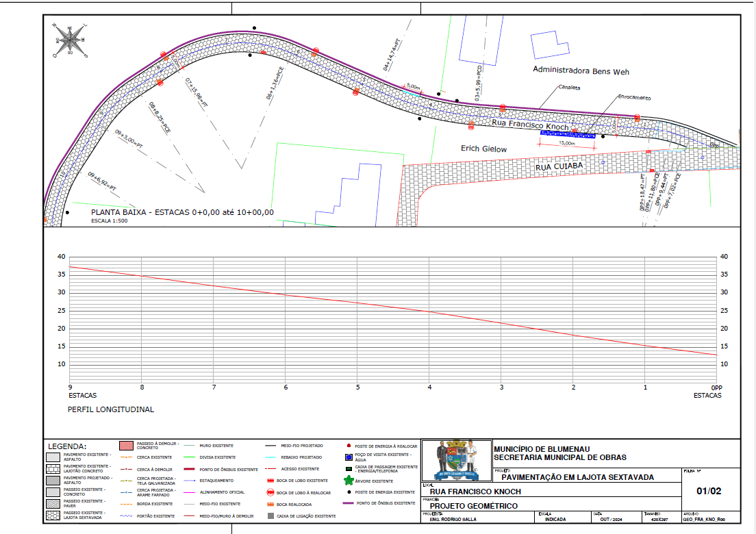Click the sheet number '01/02' in title block
756x534 pixels.
(709, 491)
